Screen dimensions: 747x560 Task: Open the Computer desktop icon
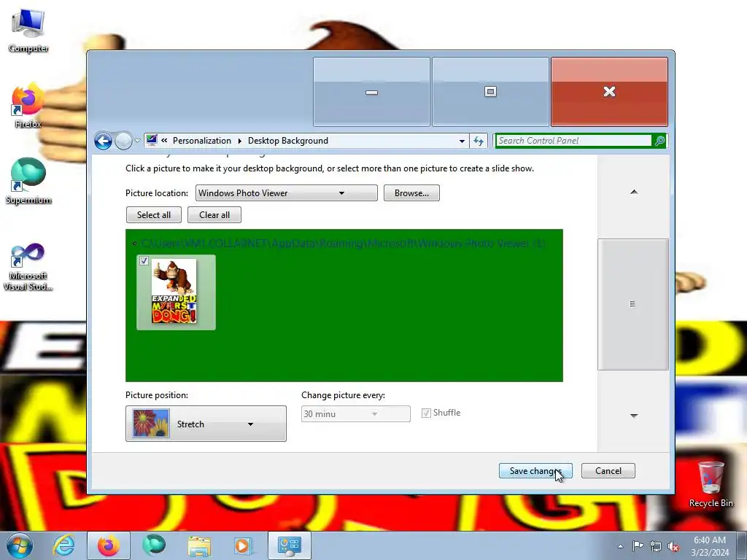point(28,31)
